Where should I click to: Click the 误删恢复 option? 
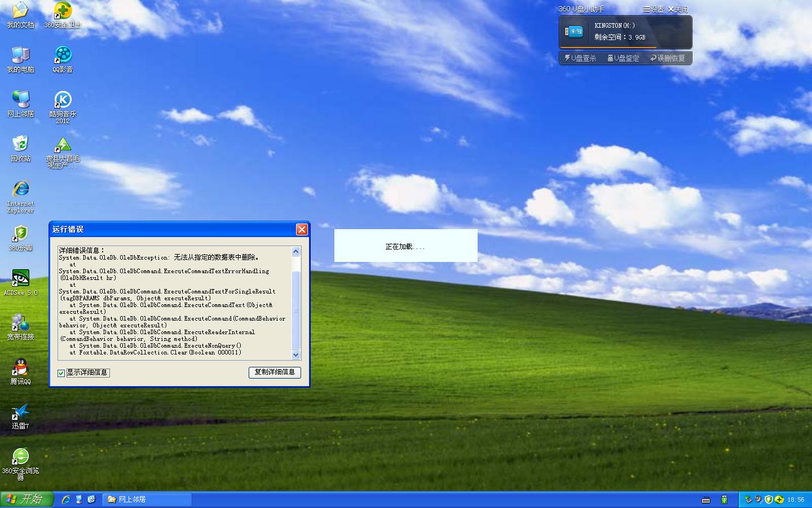668,58
